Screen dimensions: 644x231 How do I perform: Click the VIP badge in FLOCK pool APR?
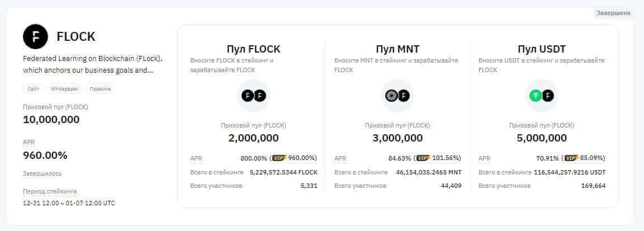[280, 158]
